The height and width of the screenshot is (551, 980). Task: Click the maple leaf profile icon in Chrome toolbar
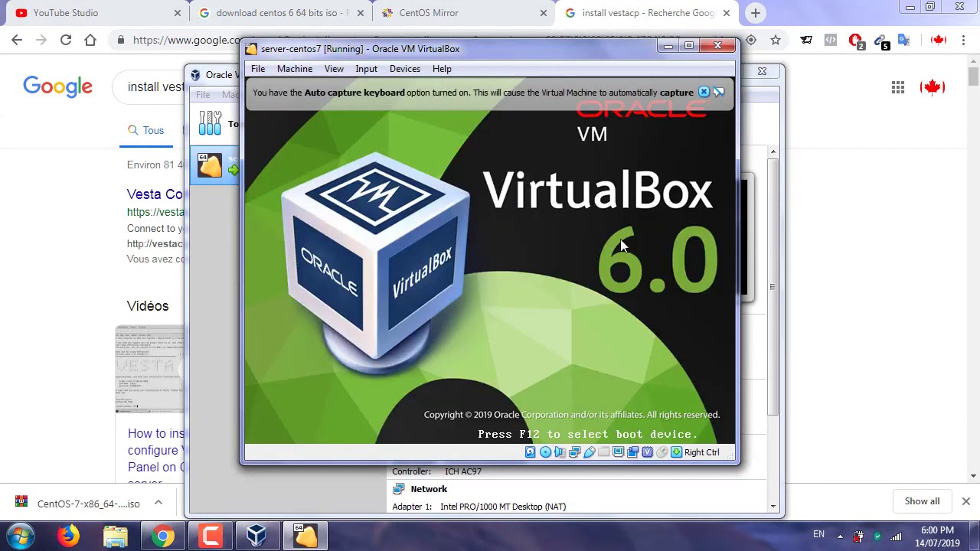coord(938,40)
